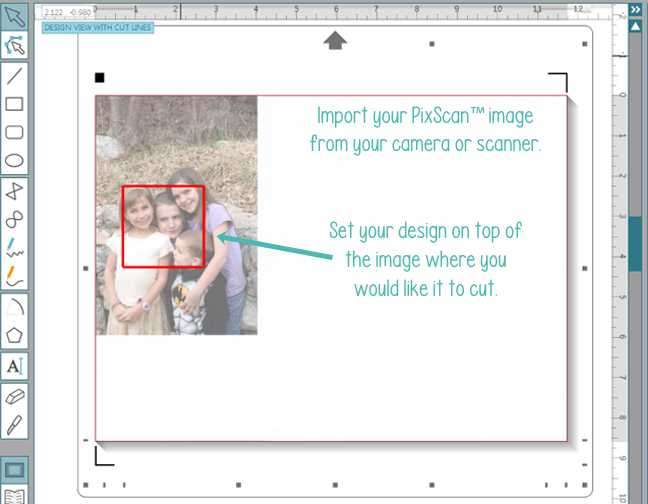Image resolution: width=648 pixels, height=504 pixels.
Task: Click the vertical scrollbar thumb
Action: point(635,243)
